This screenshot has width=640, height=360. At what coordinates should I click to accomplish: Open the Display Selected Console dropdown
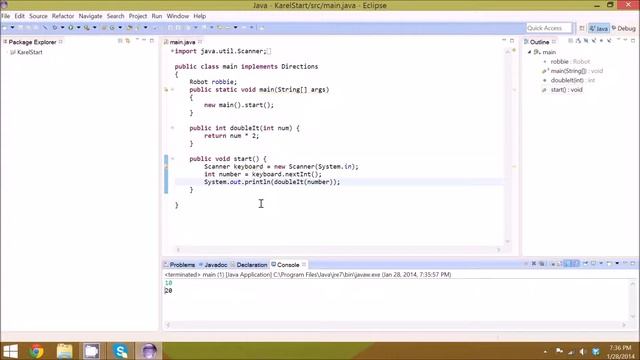(x=601, y=264)
